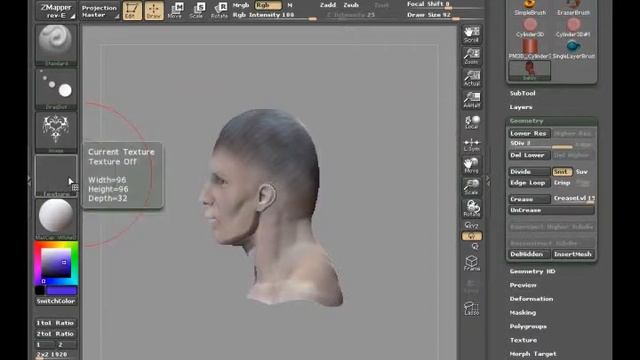Click the AAHalf view icon
The width and height of the screenshot is (640, 360).
[471, 100]
